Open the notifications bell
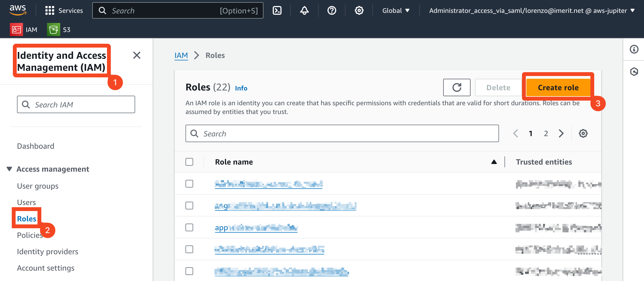 point(304,11)
